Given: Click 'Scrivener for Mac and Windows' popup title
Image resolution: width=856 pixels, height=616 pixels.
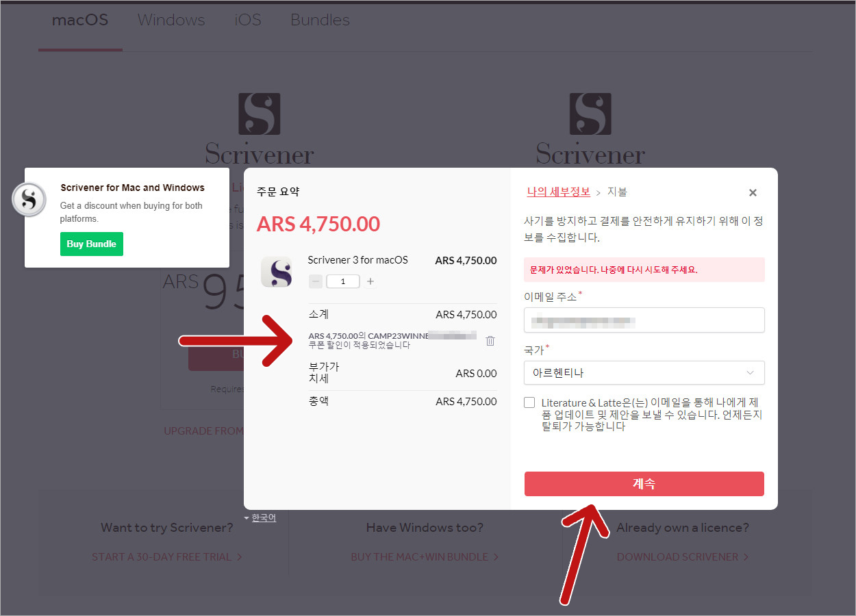Looking at the screenshot, I should pos(132,188).
